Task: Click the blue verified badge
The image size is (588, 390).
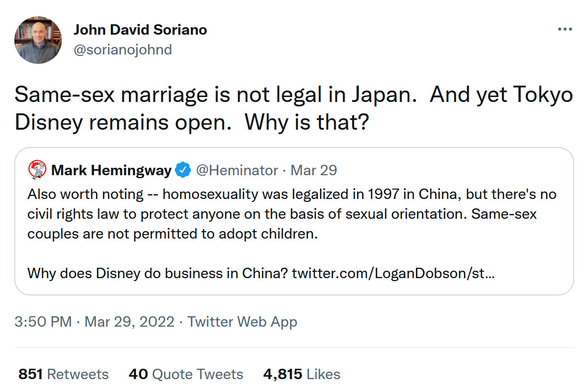Action: pos(183,170)
